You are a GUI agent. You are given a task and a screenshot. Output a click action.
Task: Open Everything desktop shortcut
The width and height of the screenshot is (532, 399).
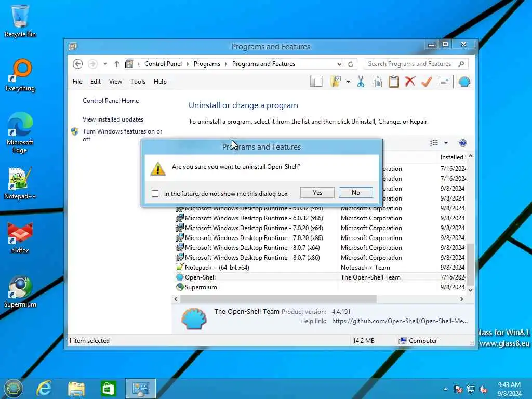(x=20, y=75)
